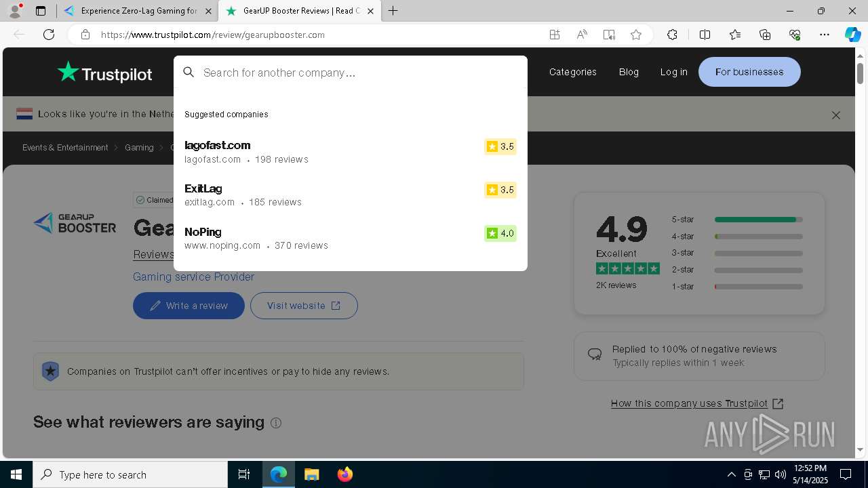Open notification center icon

pyautogui.click(x=846, y=474)
